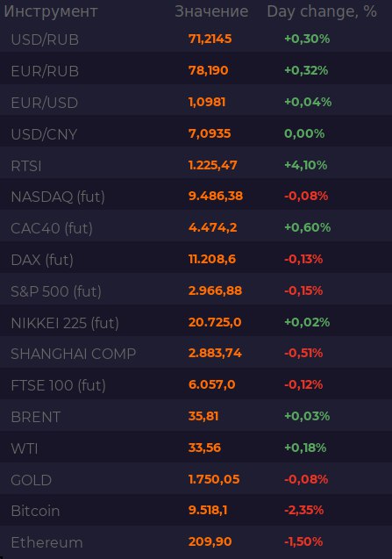Select NIKKEI 225 (fut) entry

pos(196,323)
